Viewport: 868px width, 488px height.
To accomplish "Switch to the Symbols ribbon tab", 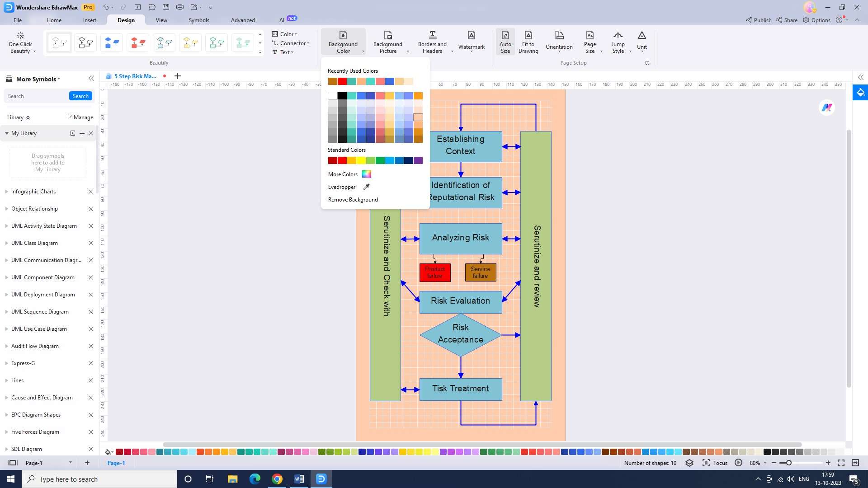I will (199, 20).
